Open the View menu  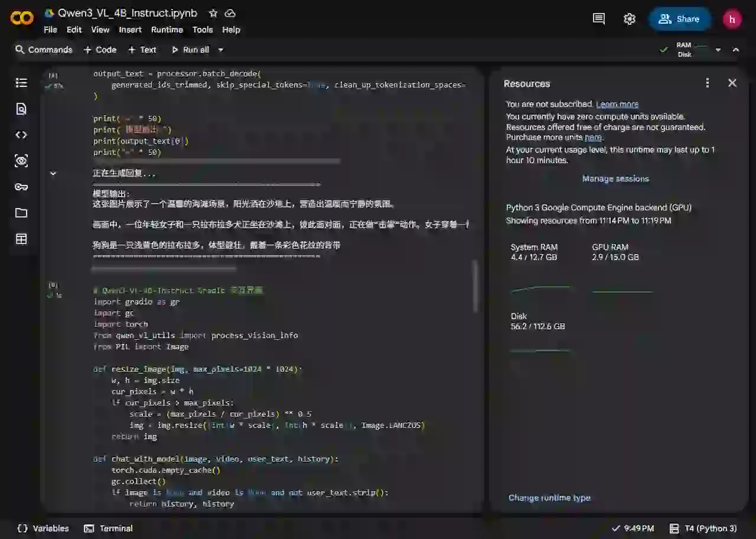100,30
